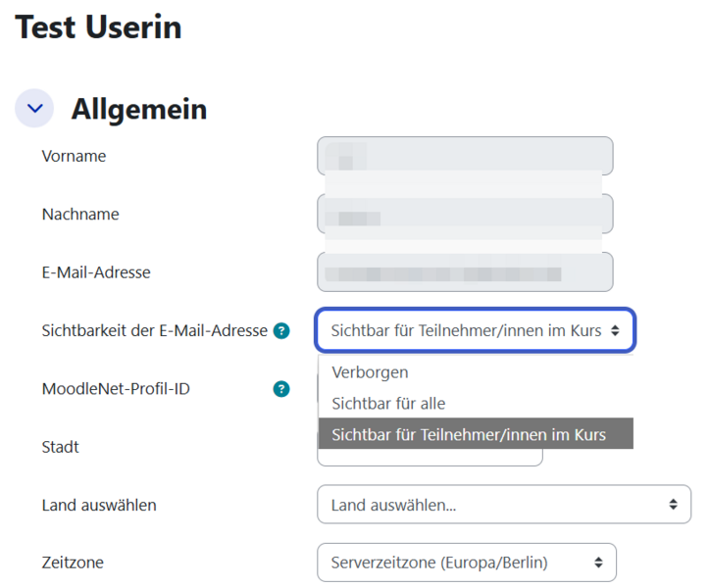Click the MoodleNet-Profil-ID label

[116, 389]
